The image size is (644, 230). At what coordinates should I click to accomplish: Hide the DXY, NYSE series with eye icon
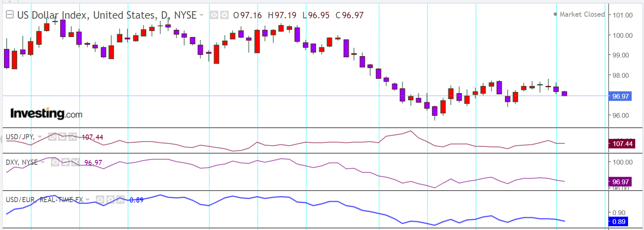coord(55,162)
